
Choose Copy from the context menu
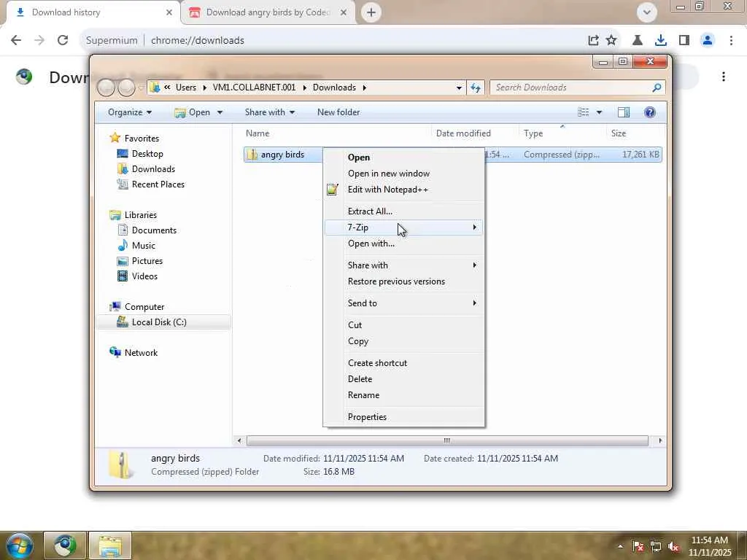click(404, 341)
